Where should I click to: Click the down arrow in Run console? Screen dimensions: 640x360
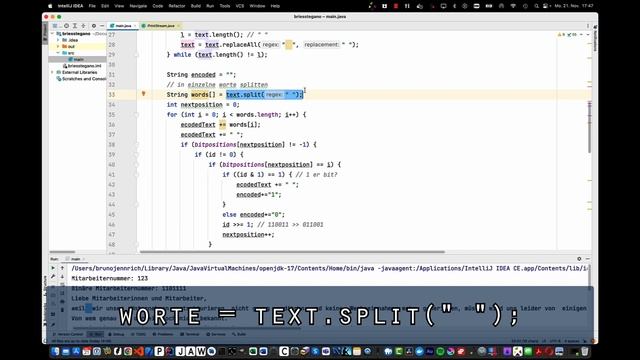coord(62,277)
